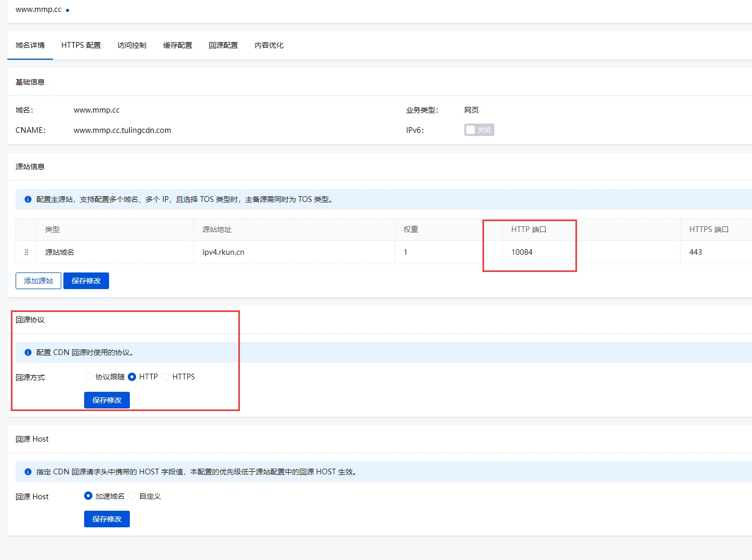Click info icon in source station notice
This screenshot has width=752, height=560.
tap(28, 199)
